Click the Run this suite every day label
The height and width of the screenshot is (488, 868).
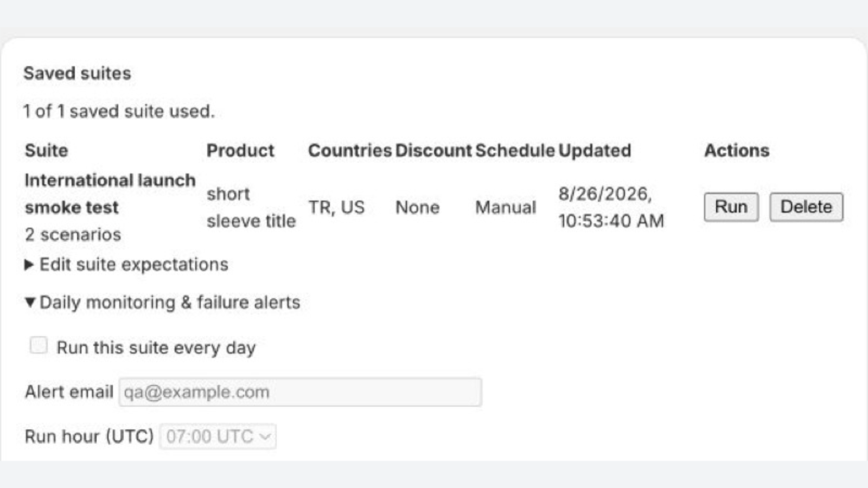(x=156, y=348)
